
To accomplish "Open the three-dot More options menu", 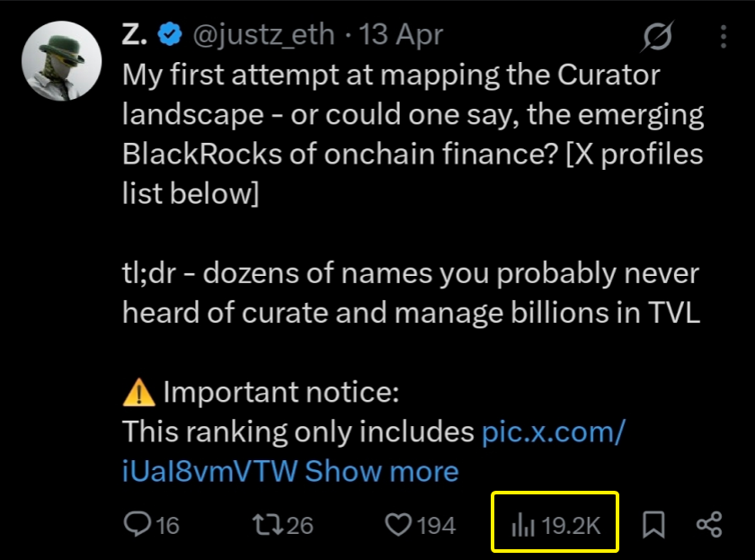I will 724,37.
